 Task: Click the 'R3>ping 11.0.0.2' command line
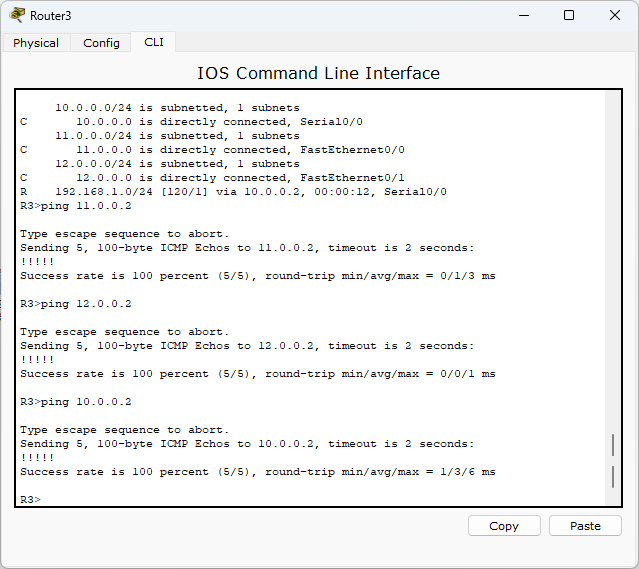click(x=76, y=206)
